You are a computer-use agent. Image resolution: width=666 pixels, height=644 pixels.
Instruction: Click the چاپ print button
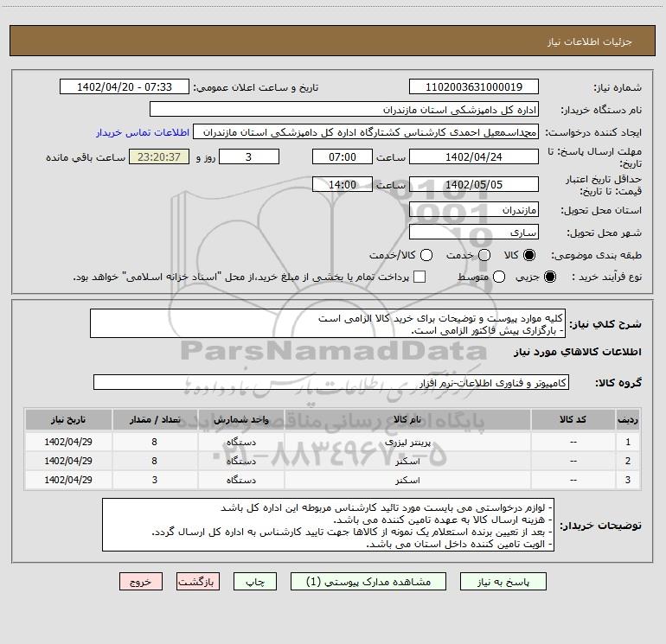tap(255, 582)
